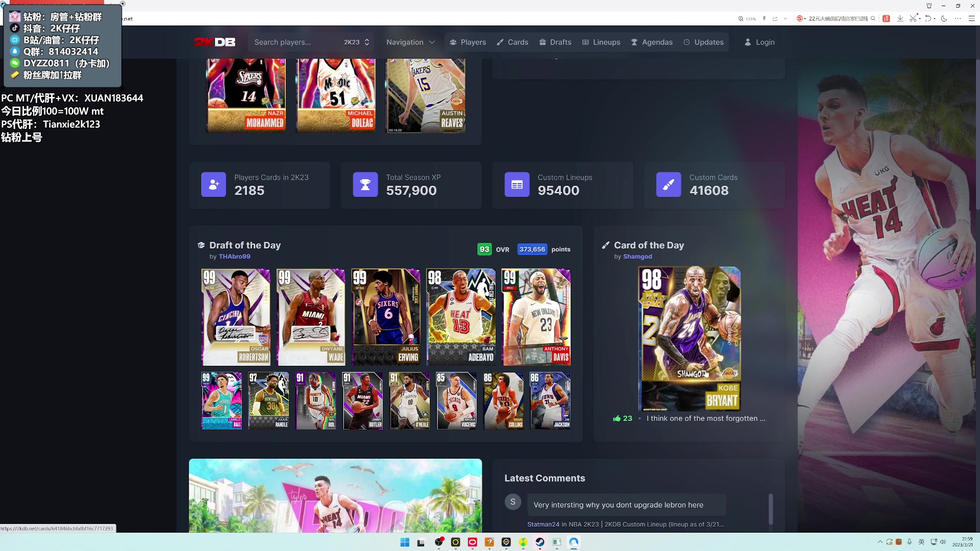Click the thumbs-up like icon with 23

[x=617, y=418]
